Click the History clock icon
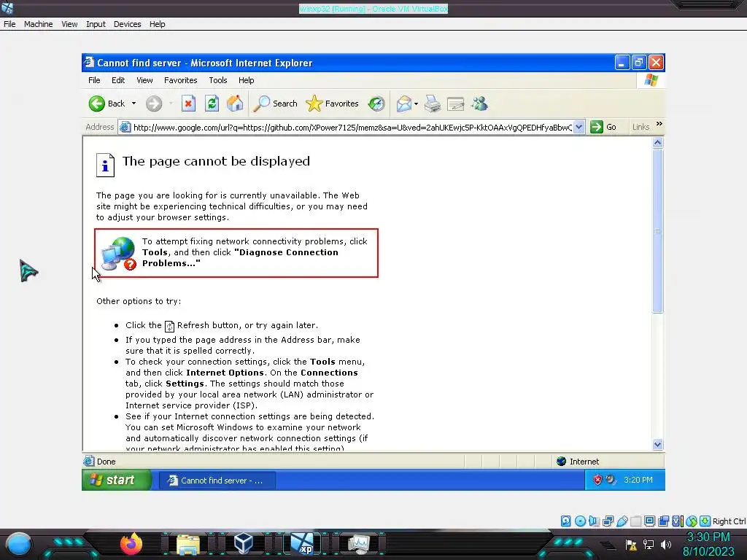Screen dimensions: 747x560 click(376, 104)
